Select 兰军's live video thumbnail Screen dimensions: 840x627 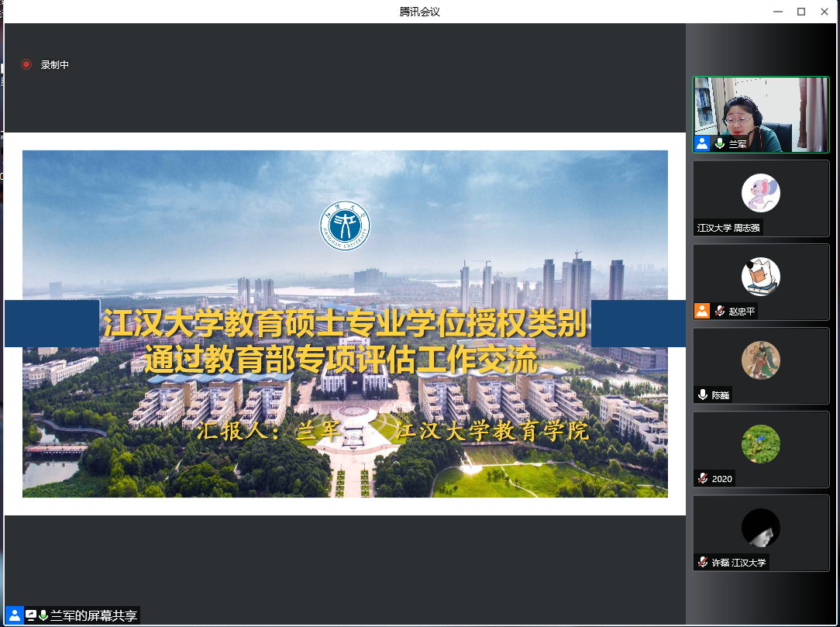tap(761, 114)
